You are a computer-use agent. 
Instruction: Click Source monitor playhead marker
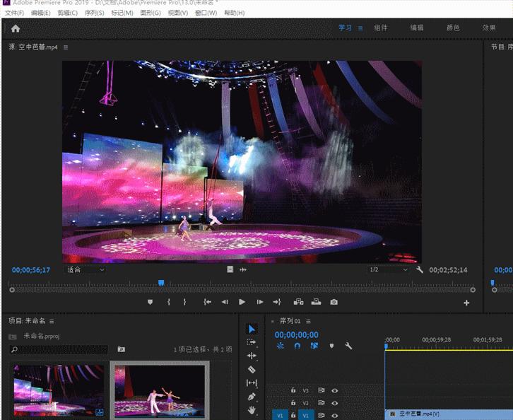point(161,283)
